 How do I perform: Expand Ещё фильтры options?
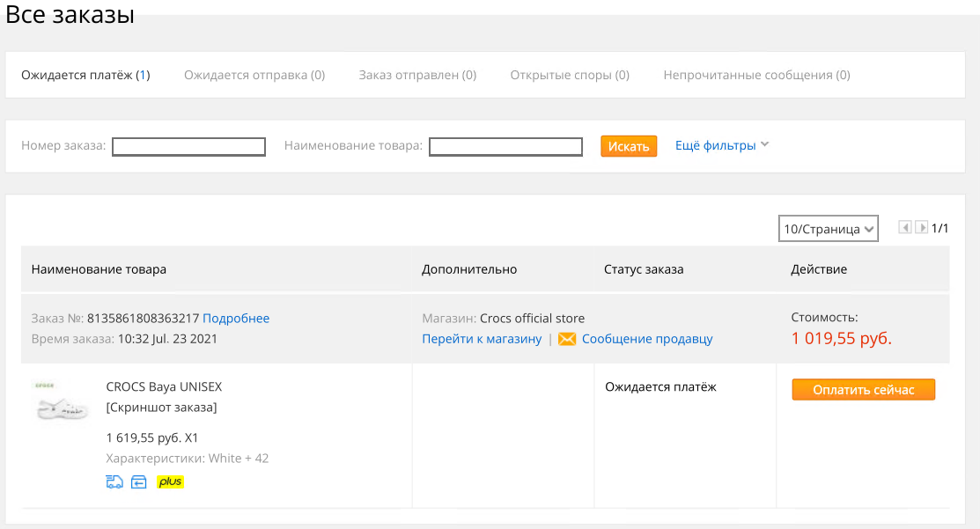[722, 145]
